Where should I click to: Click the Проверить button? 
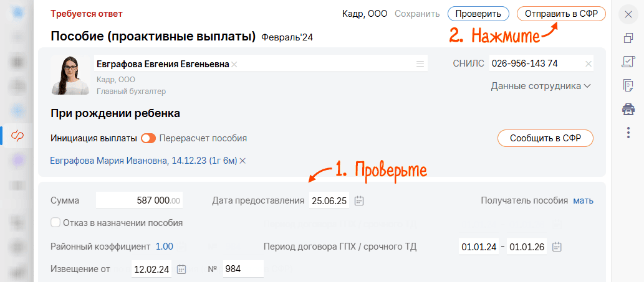point(478,14)
